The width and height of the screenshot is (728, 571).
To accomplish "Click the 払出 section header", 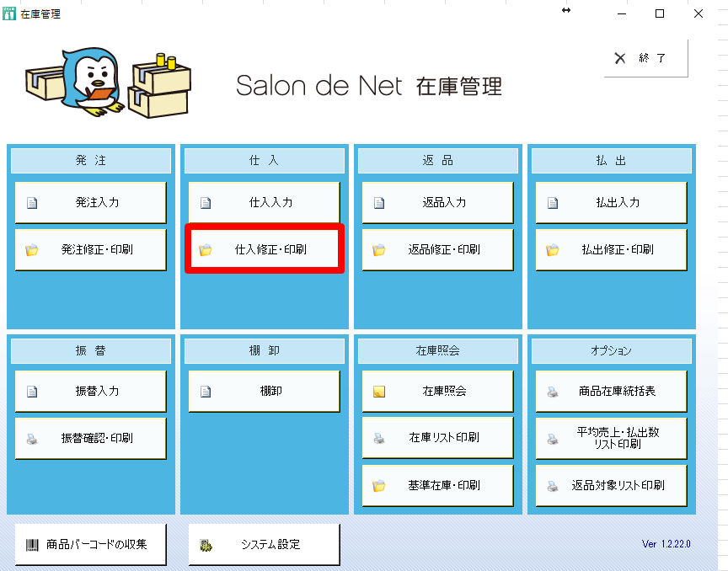I will tap(612, 161).
